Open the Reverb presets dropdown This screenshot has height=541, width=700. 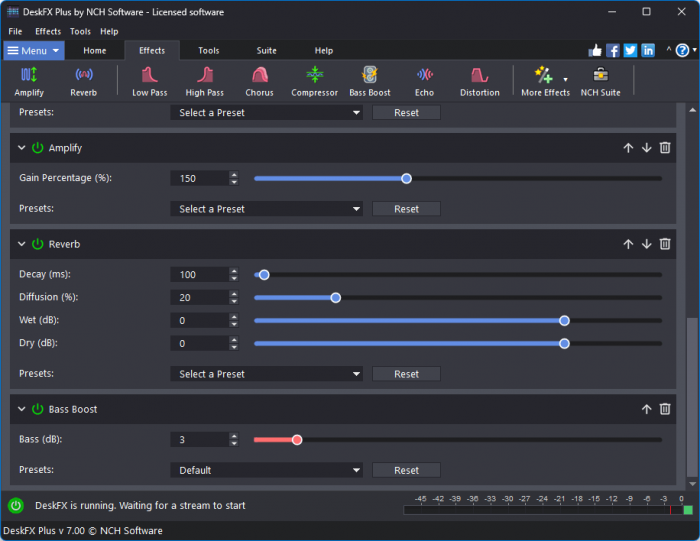(x=266, y=374)
